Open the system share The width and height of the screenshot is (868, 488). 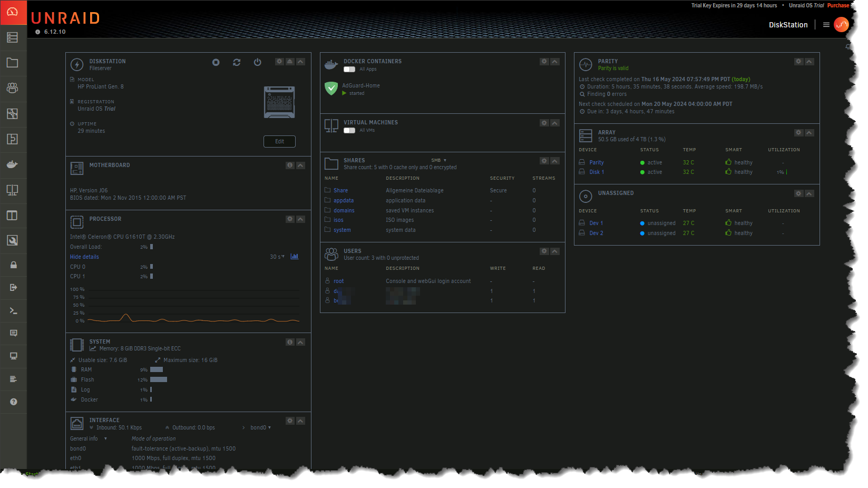342,230
